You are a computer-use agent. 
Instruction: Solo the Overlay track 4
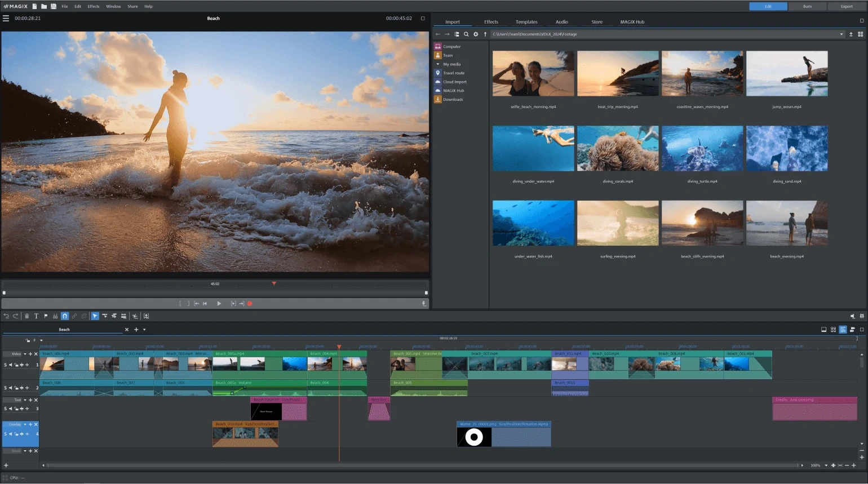pos(6,434)
